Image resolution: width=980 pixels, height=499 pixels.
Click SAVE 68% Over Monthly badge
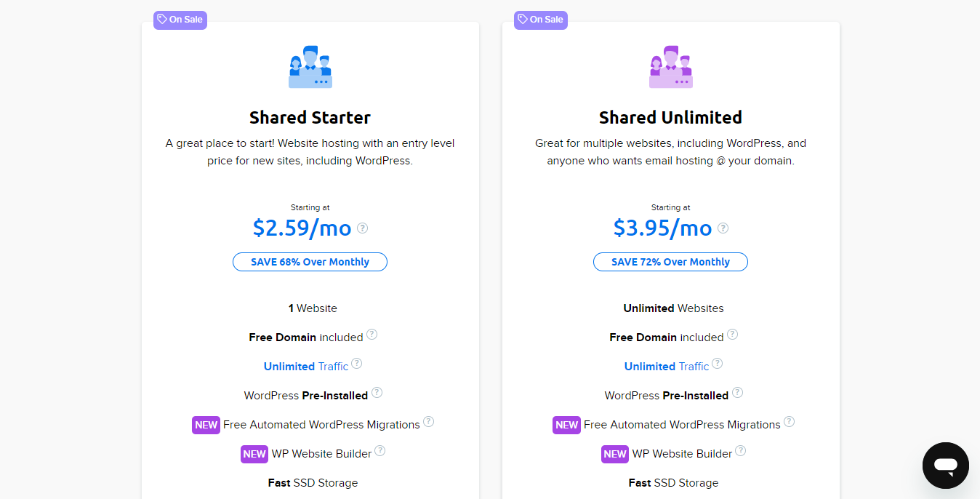(x=310, y=262)
